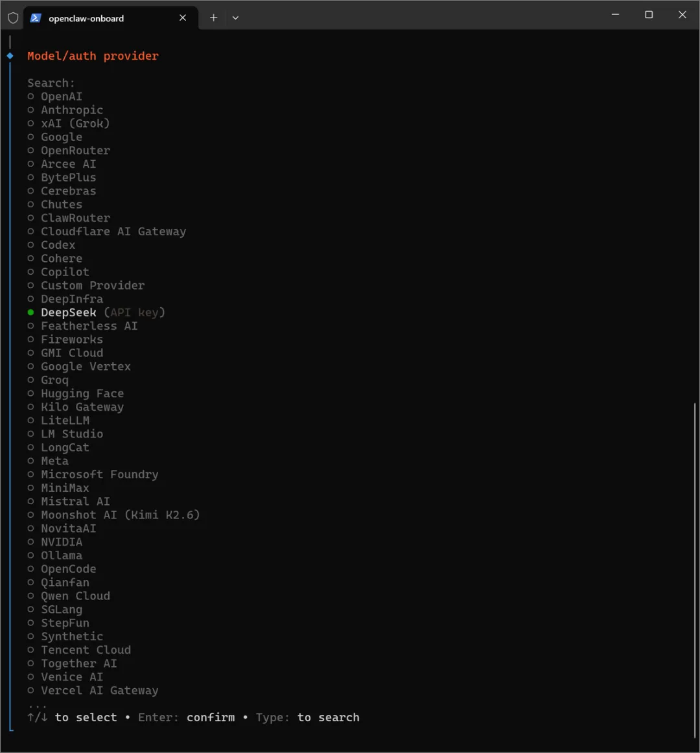Choose LiteLLM in the provider list
Image resolution: width=700 pixels, height=753 pixels.
pos(58,420)
